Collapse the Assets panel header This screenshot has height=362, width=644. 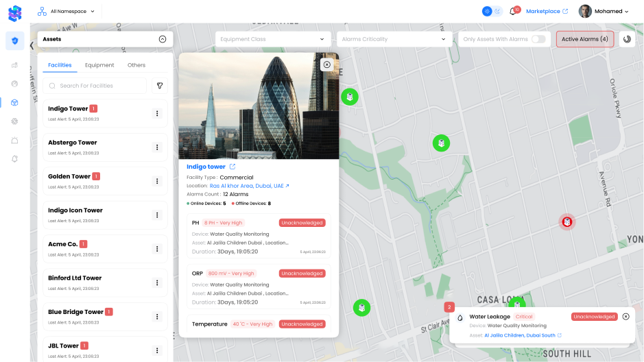point(163,39)
